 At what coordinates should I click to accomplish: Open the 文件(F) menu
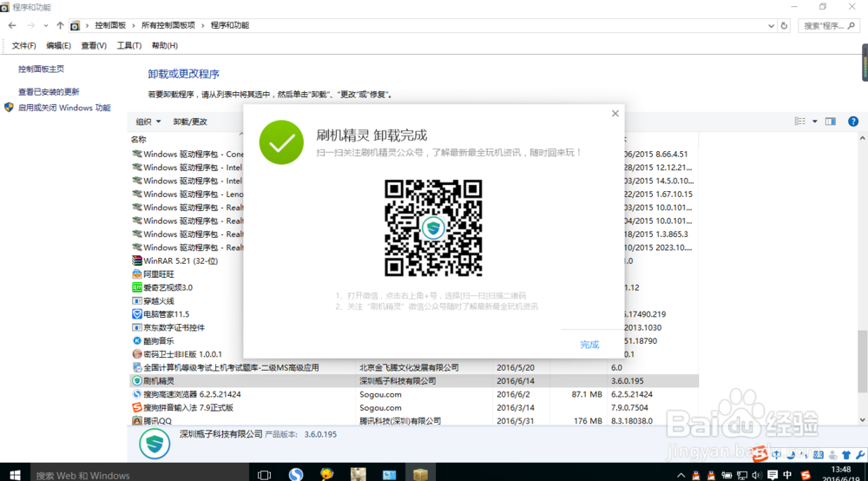(23, 45)
